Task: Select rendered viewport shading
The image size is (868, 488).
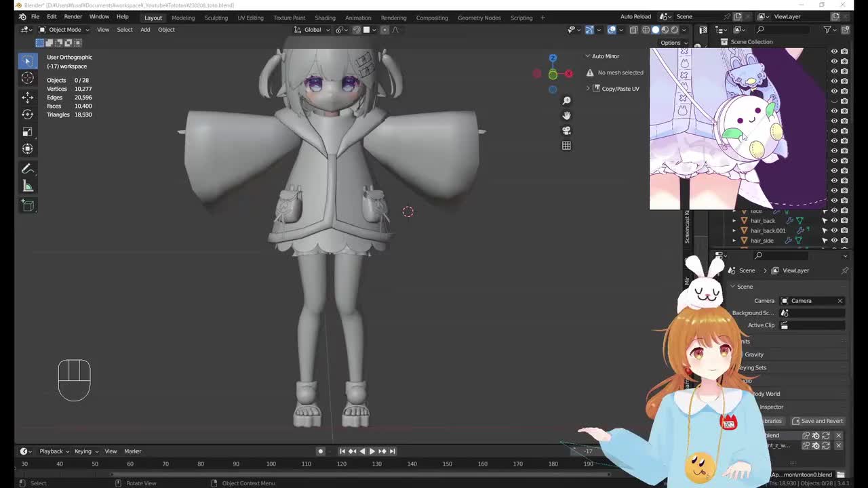Action: click(x=674, y=30)
